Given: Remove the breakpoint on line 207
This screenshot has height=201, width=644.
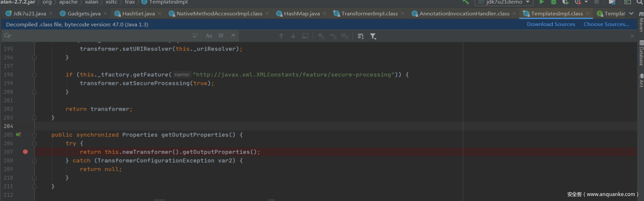Looking at the screenshot, I should pos(25,152).
